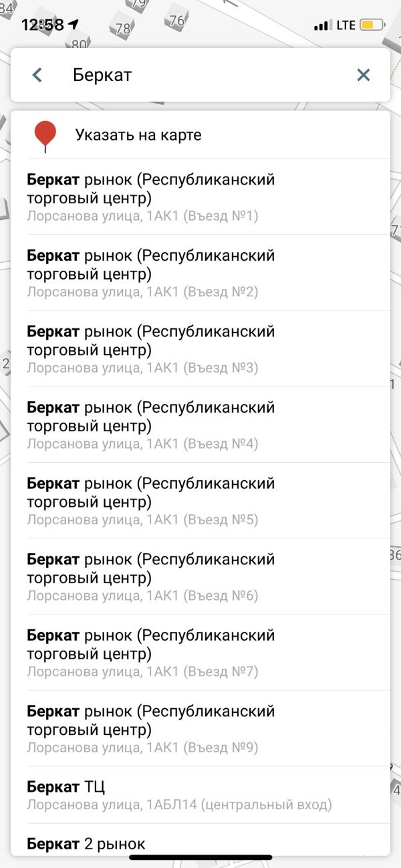The height and width of the screenshot is (868, 401).
Task: Tap the battery icon in status bar
Action: pos(372,25)
